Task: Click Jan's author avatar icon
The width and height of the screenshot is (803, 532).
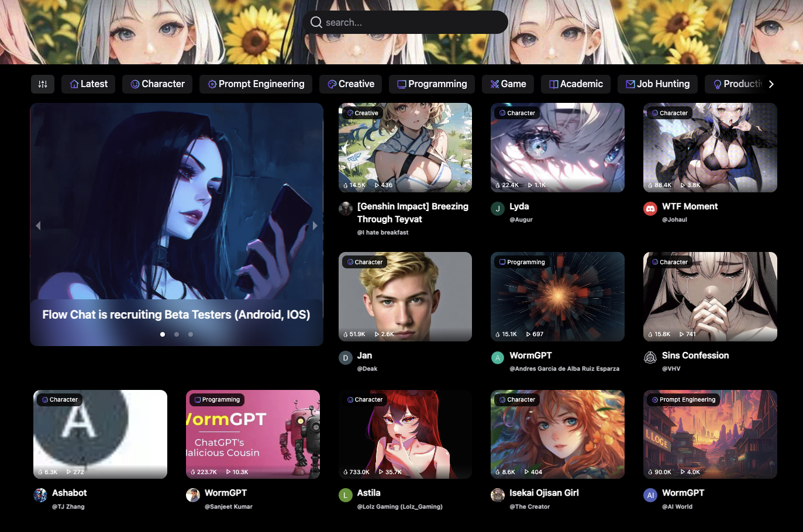Action: (346, 358)
